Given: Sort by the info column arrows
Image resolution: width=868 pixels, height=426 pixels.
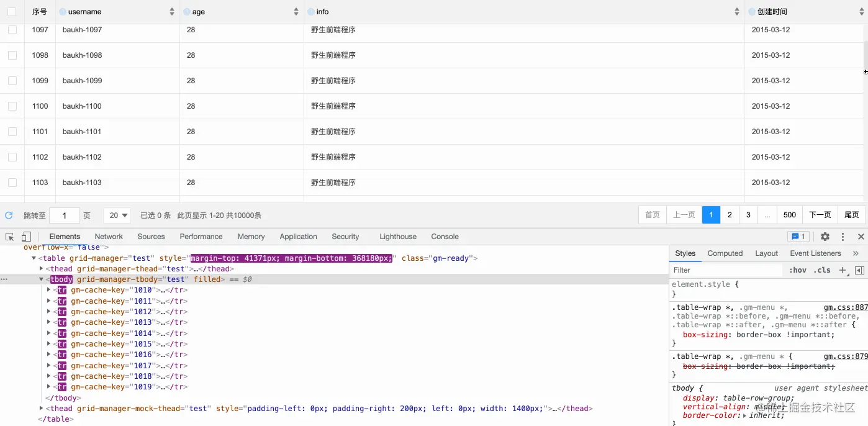Looking at the screenshot, I should pyautogui.click(x=737, y=12).
